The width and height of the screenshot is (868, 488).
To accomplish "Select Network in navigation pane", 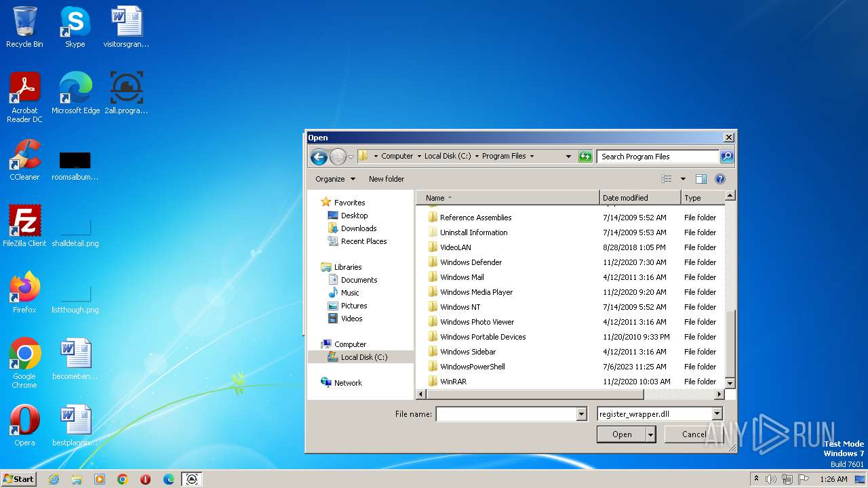I will click(x=348, y=383).
